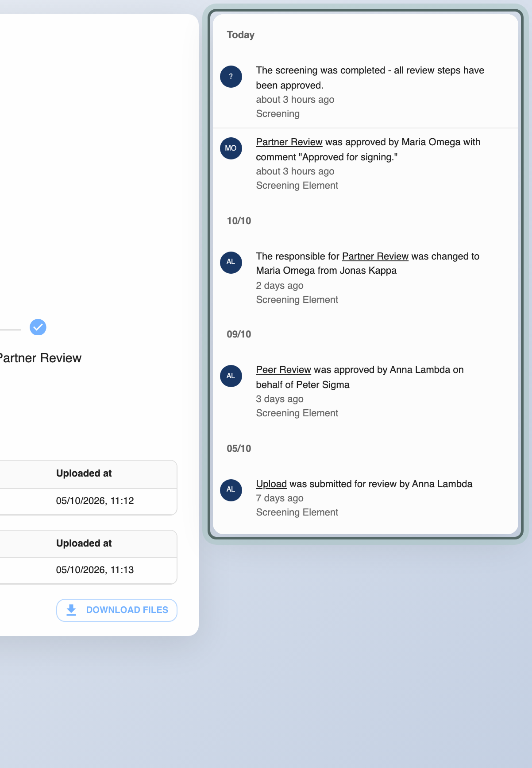Viewport: 532px width, 768px height.
Task: Click Screening Element label under Upload entry
Action: coord(297,512)
